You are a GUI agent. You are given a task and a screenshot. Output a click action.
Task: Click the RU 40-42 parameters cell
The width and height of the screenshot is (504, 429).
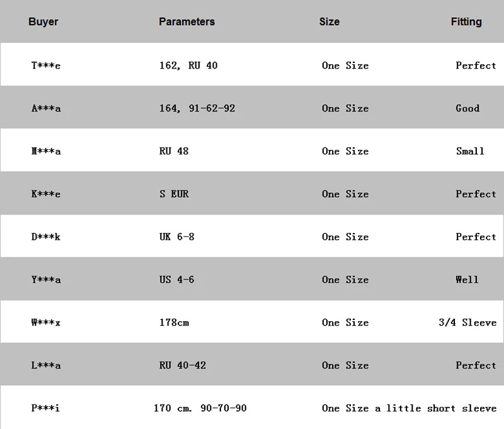click(183, 365)
